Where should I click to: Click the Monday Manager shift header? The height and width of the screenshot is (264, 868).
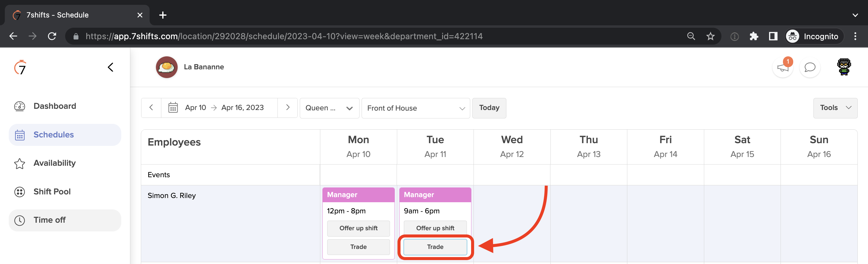tap(358, 195)
